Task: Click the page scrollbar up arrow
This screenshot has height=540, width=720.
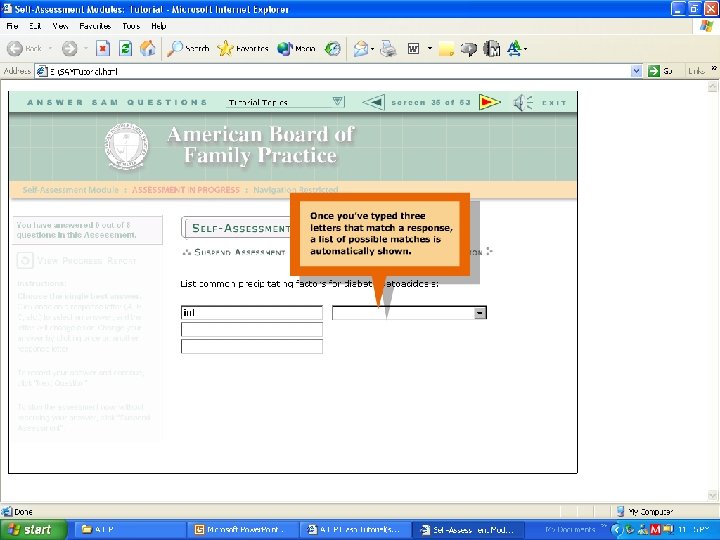Action: 713,87
